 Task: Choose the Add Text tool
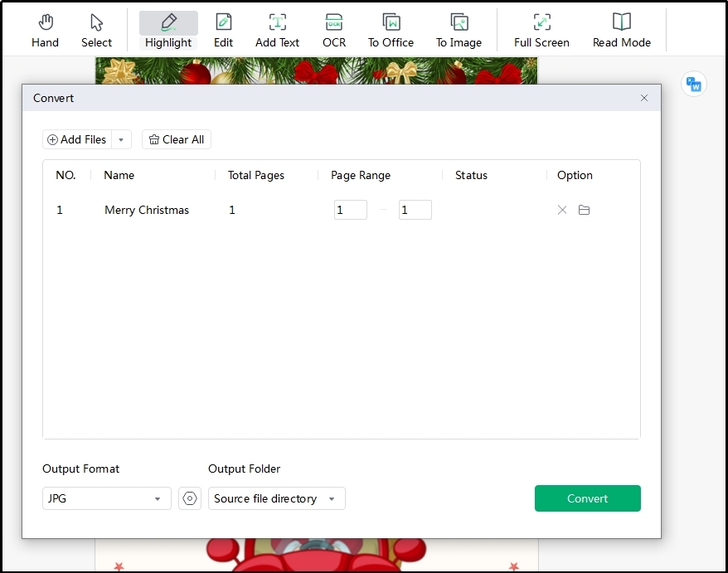tap(277, 31)
